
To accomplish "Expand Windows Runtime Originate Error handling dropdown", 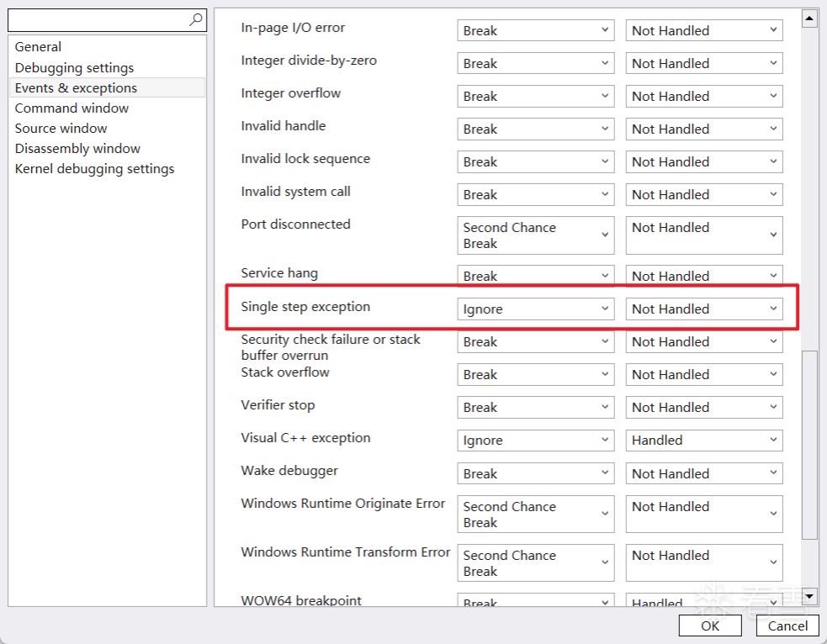I will 704,515.
